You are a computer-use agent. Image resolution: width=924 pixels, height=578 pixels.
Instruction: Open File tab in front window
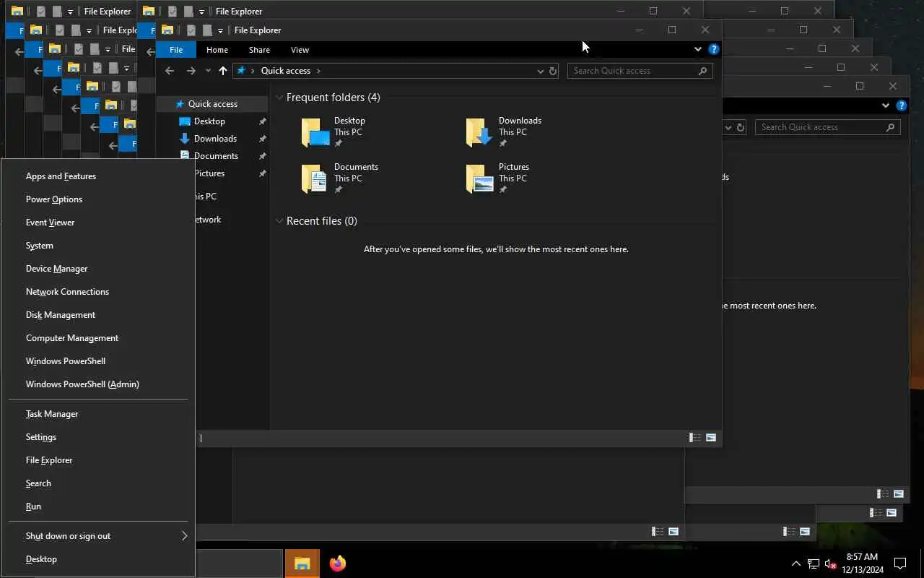pos(176,50)
